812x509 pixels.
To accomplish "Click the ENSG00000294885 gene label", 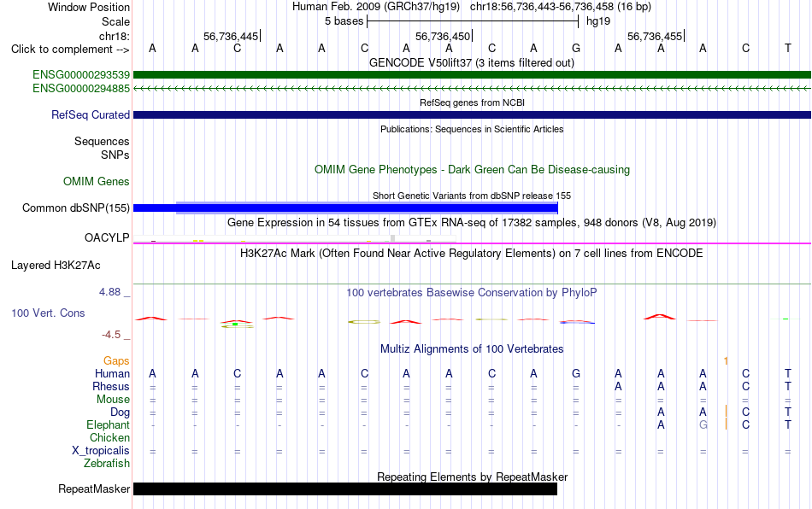I will pyautogui.click(x=81, y=89).
